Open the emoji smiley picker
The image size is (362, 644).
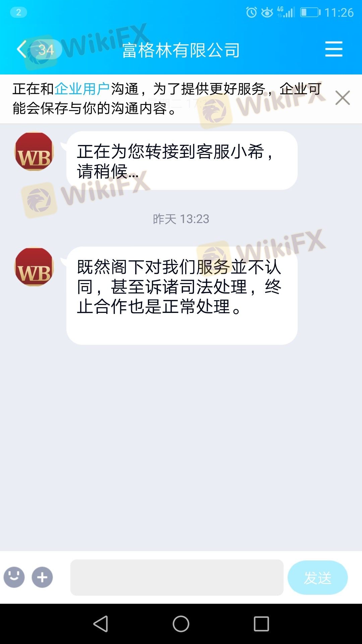tap(14, 577)
